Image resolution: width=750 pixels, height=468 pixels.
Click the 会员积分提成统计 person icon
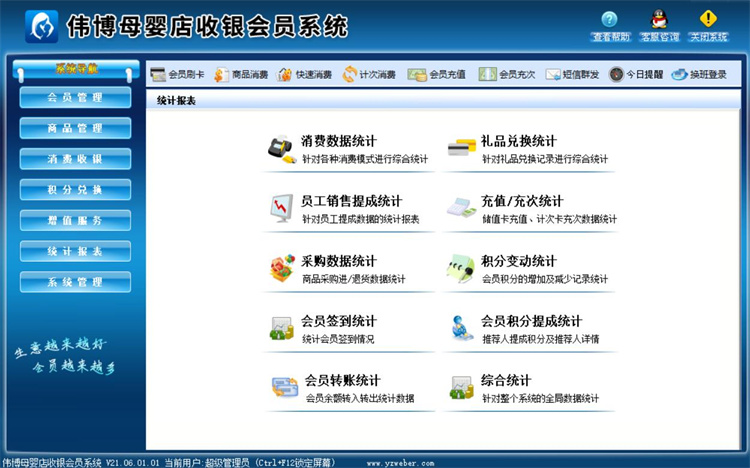(x=461, y=328)
